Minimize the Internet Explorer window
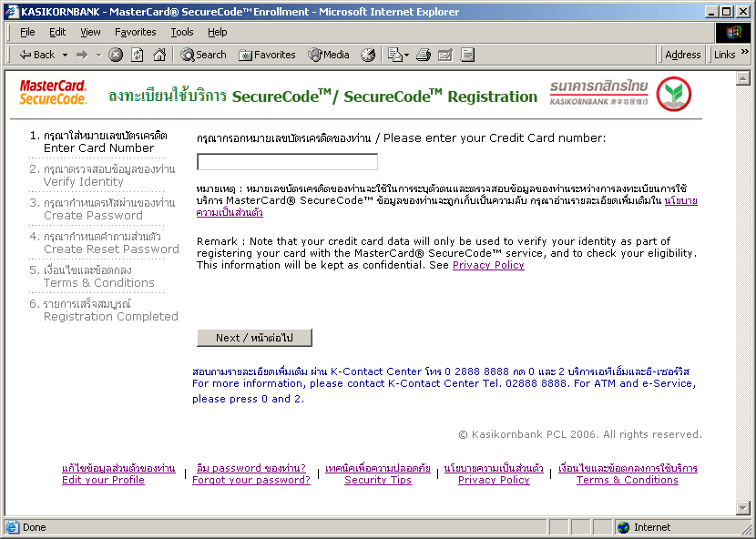756x539 pixels. coord(711,12)
